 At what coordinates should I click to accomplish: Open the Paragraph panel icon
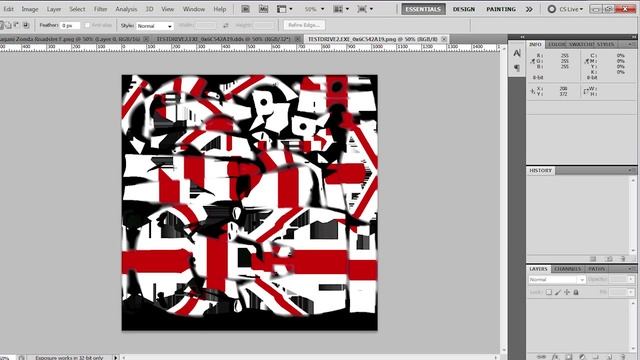click(517, 68)
